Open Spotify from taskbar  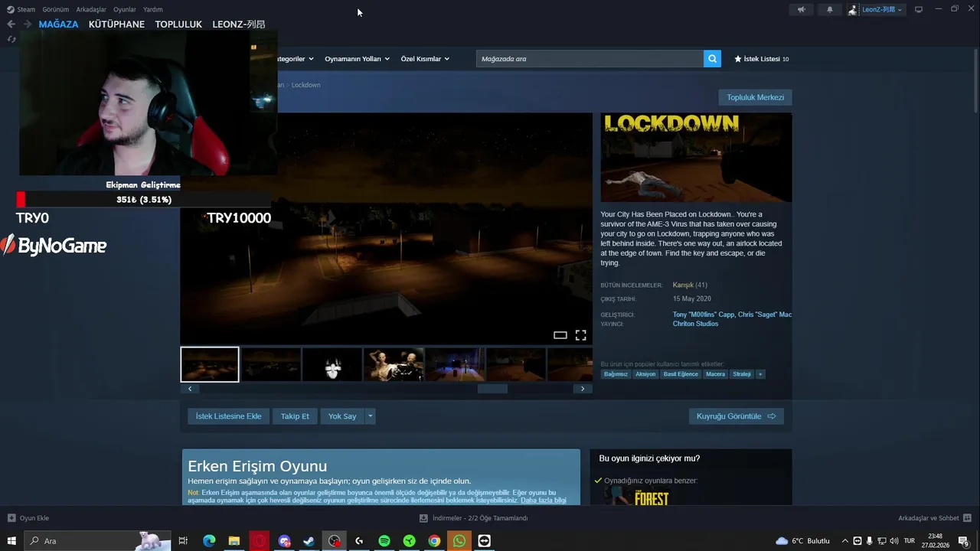384,541
